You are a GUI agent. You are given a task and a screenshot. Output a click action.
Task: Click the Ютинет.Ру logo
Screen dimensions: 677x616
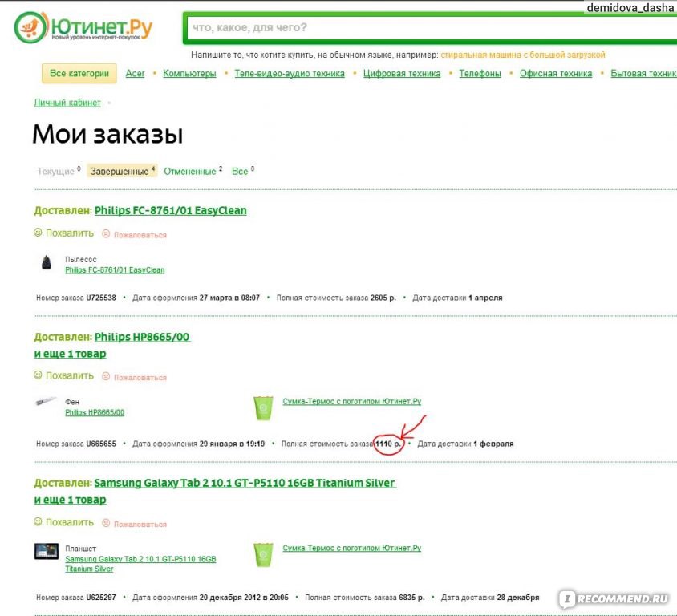[83, 27]
